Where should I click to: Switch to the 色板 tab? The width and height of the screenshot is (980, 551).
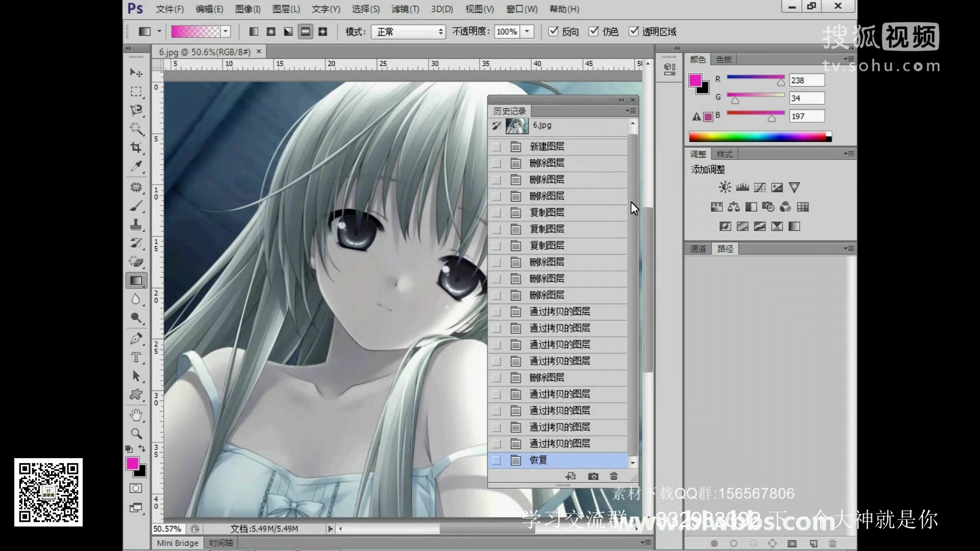(x=724, y=60)
